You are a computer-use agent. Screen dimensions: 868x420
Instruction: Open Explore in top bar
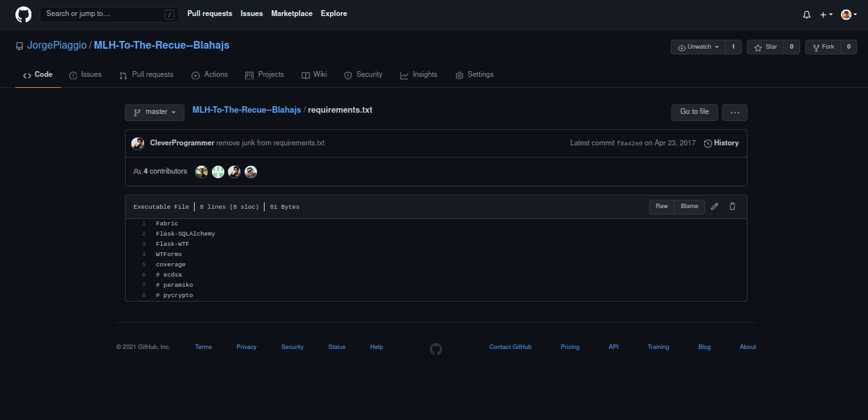point(334,13)
